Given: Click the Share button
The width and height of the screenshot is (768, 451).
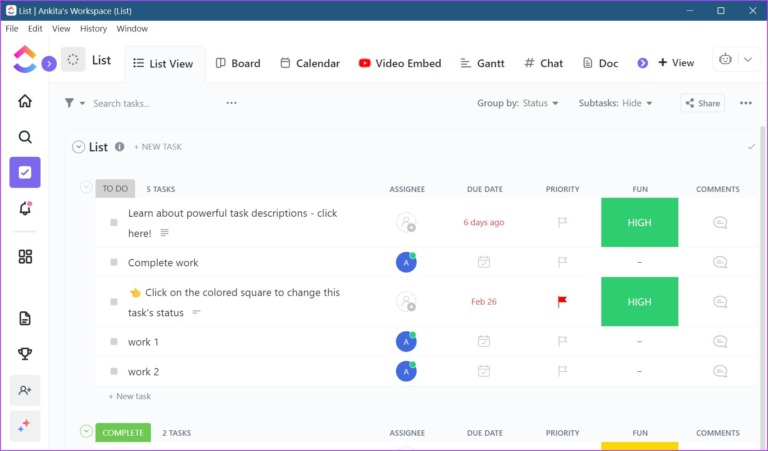Looking at the screenshot, I should [x=702, y=103].
